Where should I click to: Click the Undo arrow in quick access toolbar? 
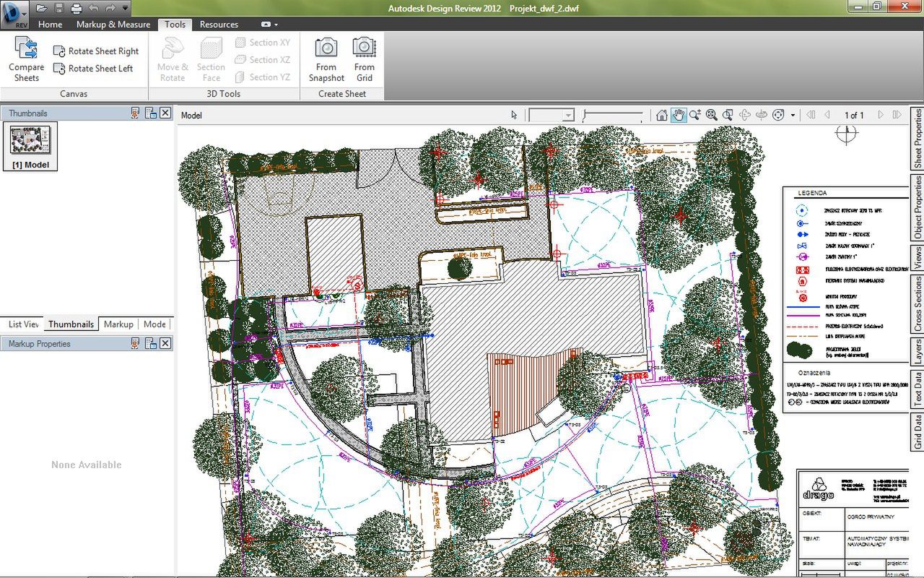(93, 8)
